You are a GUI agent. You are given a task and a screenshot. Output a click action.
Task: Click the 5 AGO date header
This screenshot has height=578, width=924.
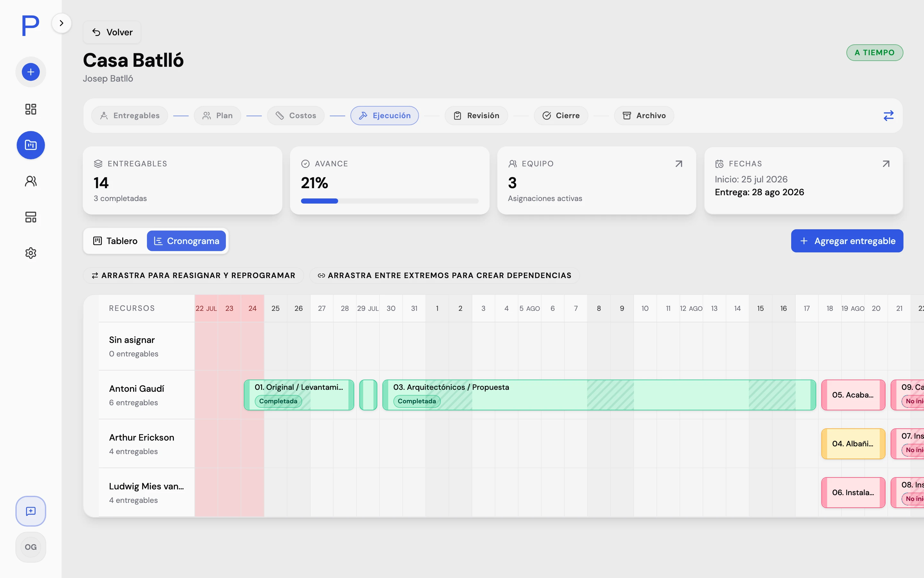(x=530, y=308)
